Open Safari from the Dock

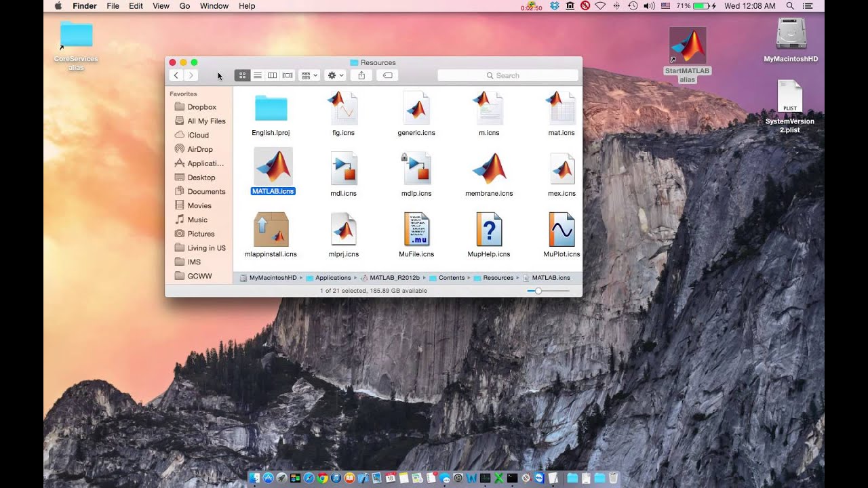point(309,479)
